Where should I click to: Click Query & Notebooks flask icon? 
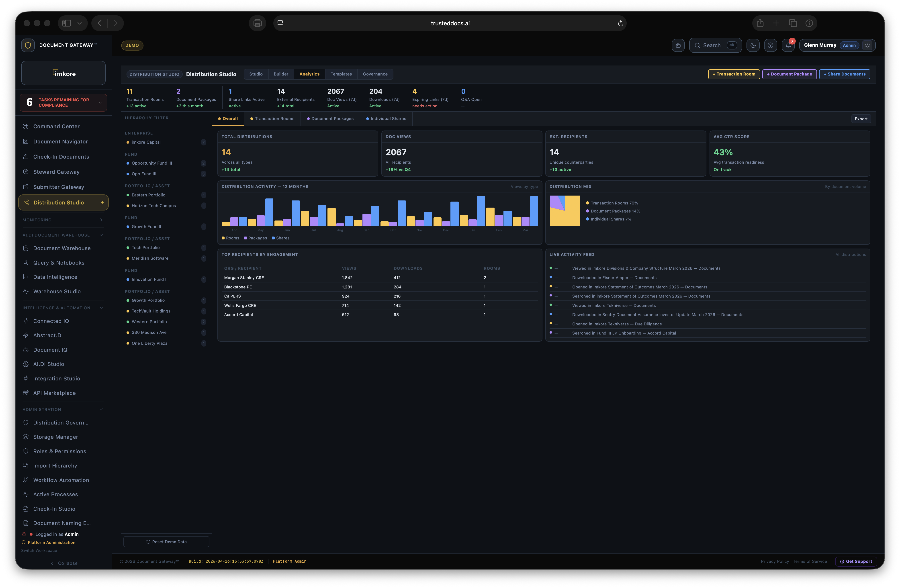click(26, 263)
